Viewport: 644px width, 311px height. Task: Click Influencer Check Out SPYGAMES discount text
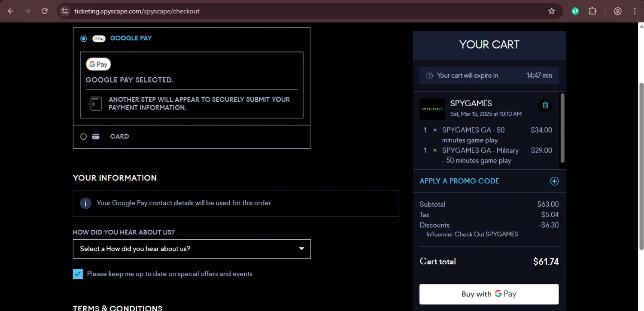[472, 235]
